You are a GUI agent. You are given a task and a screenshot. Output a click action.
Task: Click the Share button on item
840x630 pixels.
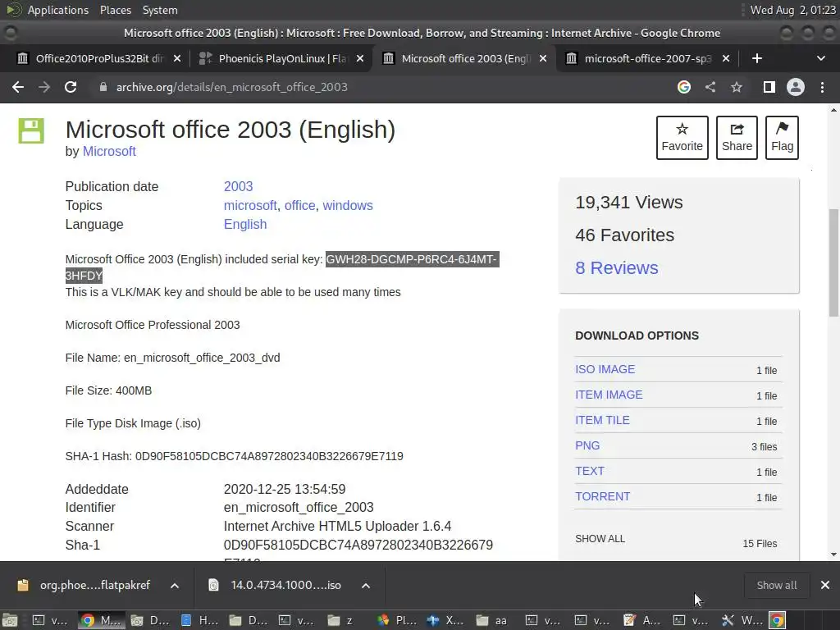[737, 138]
